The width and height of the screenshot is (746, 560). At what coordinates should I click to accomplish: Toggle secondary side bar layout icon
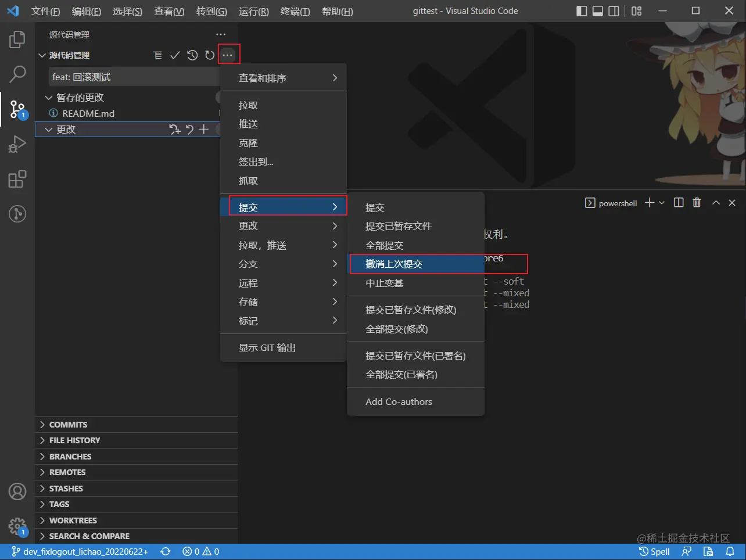614,11
